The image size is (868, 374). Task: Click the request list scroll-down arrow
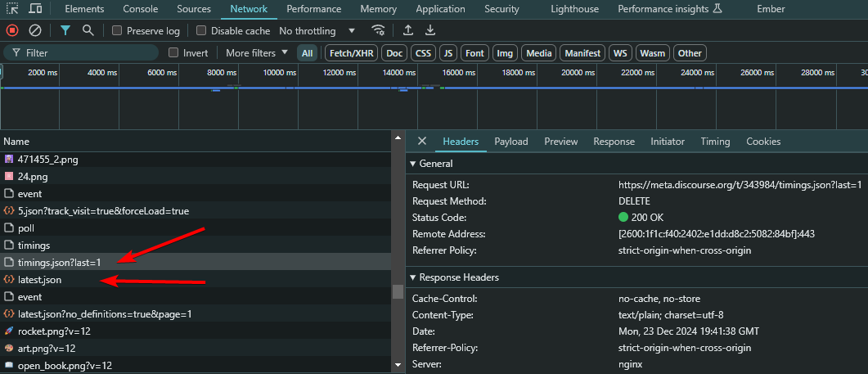tap(398, 365)
